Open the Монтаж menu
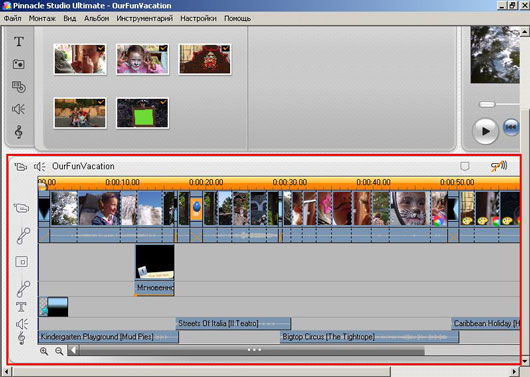The image size is (530, 377). point(42,19)
